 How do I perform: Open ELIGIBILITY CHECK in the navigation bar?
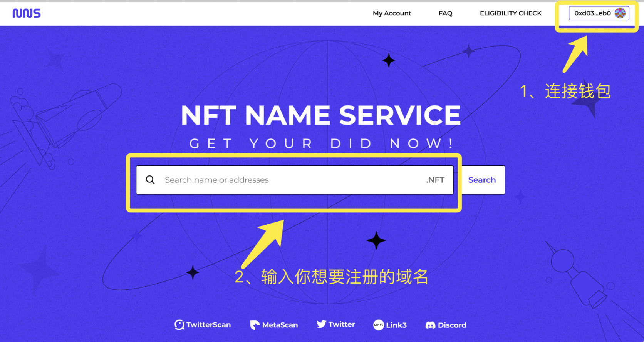click(510, 13)
